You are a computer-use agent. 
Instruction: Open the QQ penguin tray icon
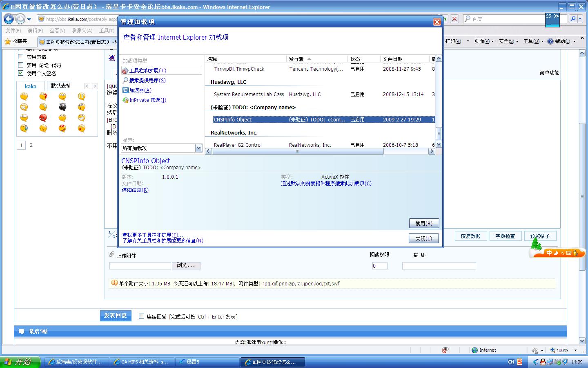543,362
